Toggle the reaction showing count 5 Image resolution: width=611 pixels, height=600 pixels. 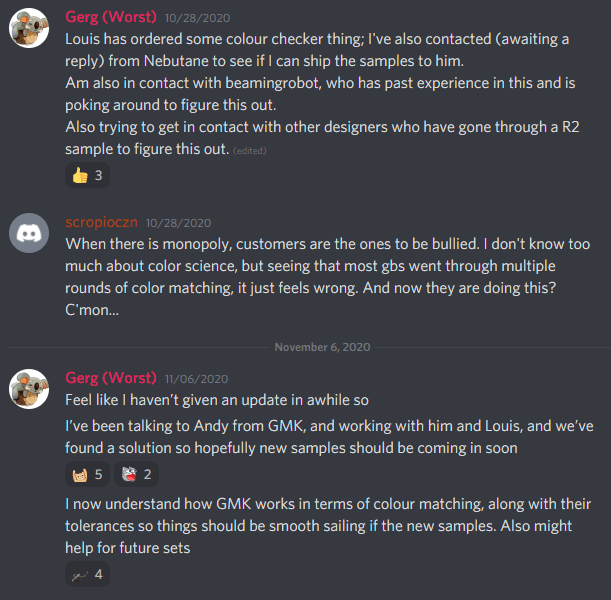87,474
